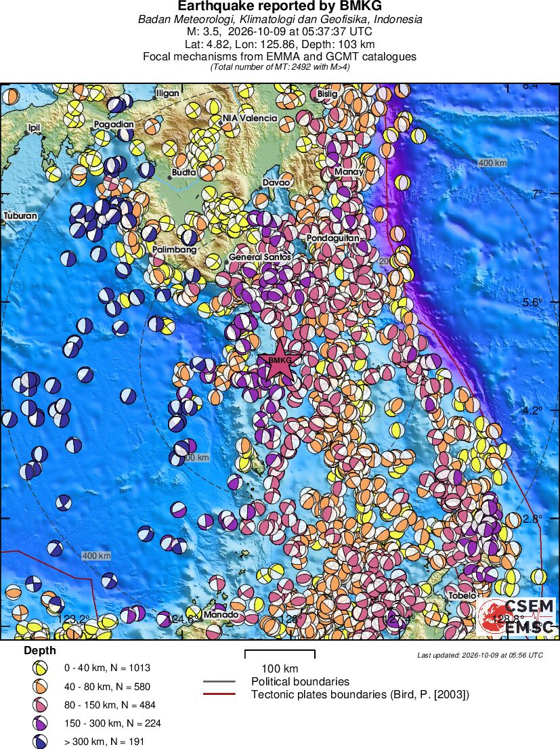The width and height of the screenshot is (560, 749).
Task: Click the dark blue > 300 km legend beachball
Action: coord(40,742)
